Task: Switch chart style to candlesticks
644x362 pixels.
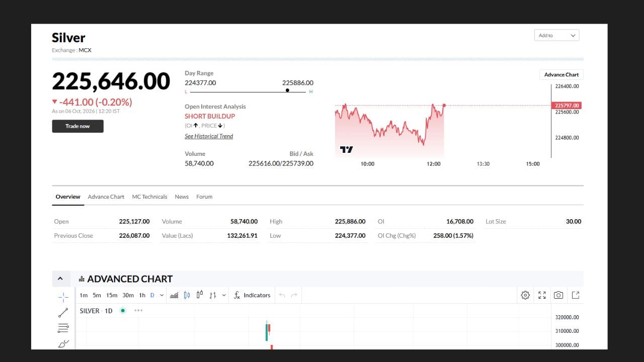Action: click(x=187, y=295)
